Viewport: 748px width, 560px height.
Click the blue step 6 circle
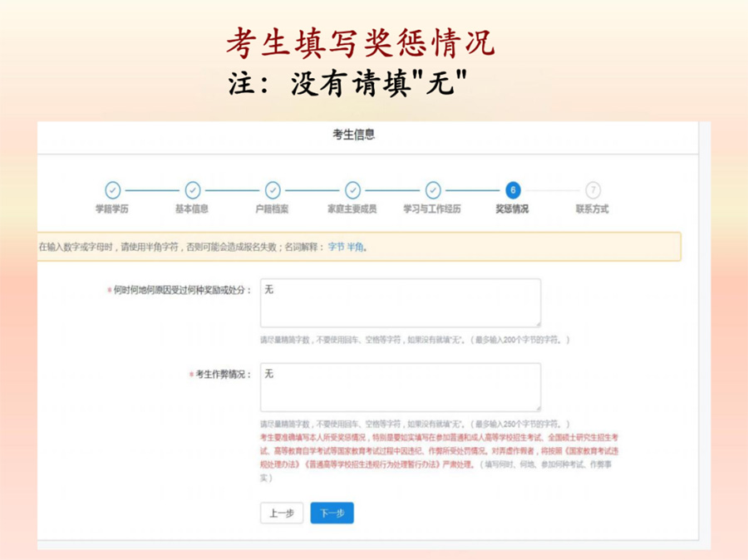pyautogui.click(x=513, y=190)
